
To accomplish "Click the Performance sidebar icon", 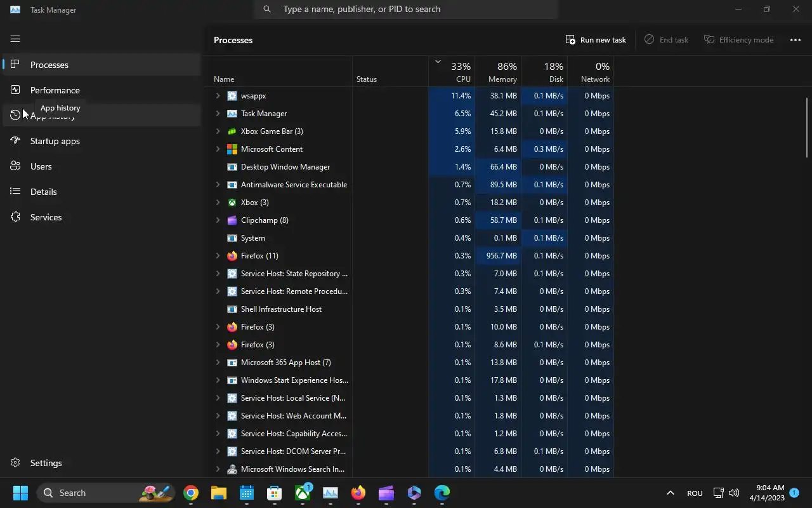I will 15,90.
